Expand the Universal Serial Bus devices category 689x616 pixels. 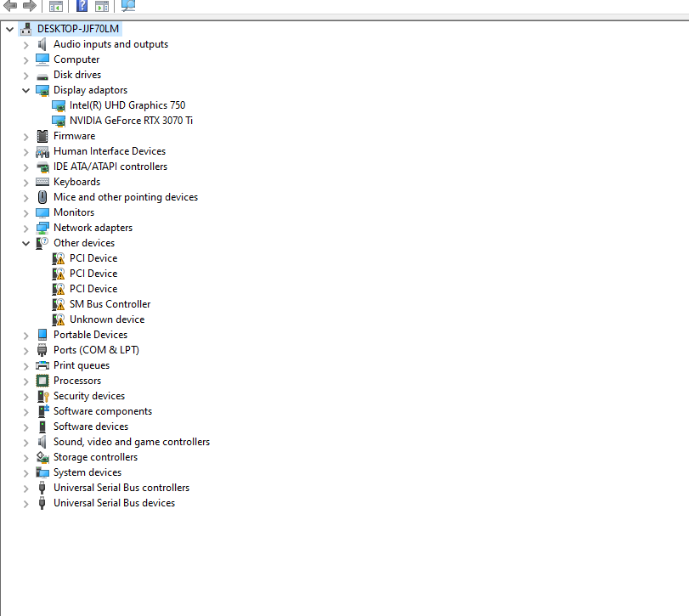[x=26, y=504]
